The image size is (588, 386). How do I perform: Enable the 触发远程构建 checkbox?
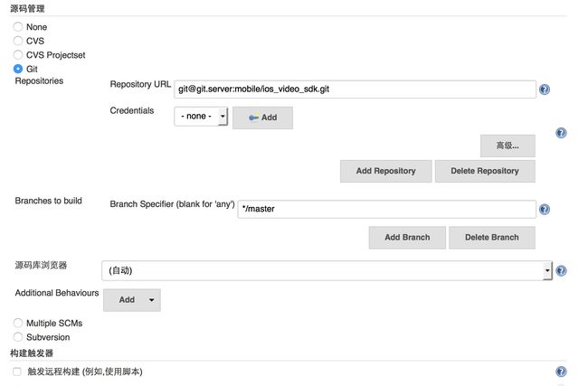(17, 372)
